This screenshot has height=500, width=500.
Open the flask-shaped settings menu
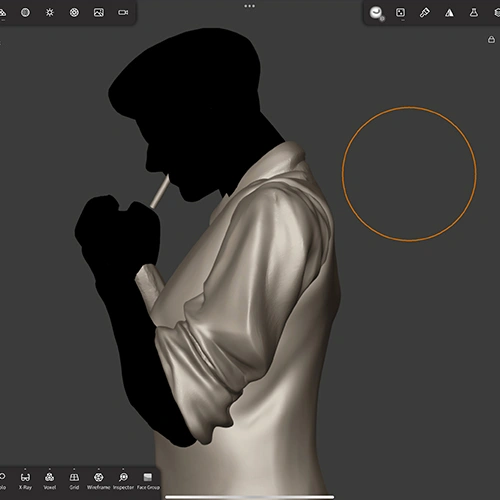(x=474, y=13)
